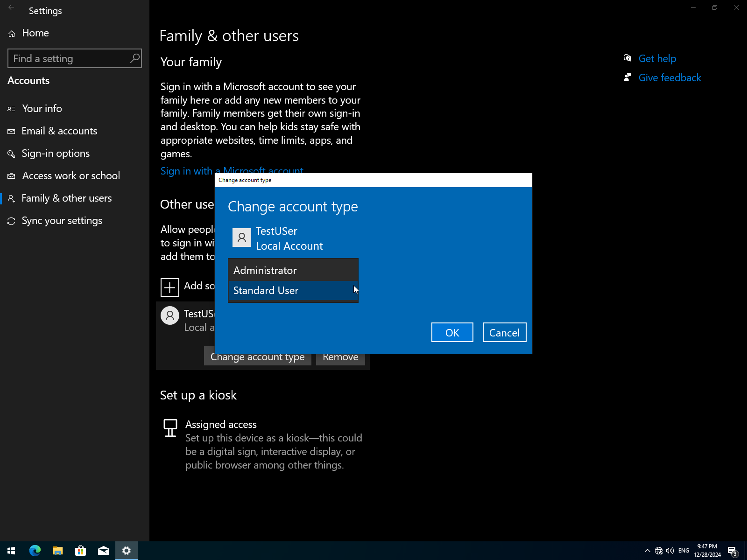The width and height of the screenshot is (747, 560).
Task: Go to Your info settings page
Action: tap(42, 109)
